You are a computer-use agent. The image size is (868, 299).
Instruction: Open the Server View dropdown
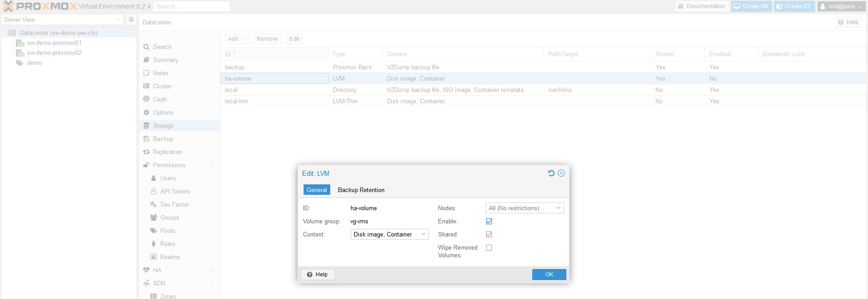(x=62, y=20)
